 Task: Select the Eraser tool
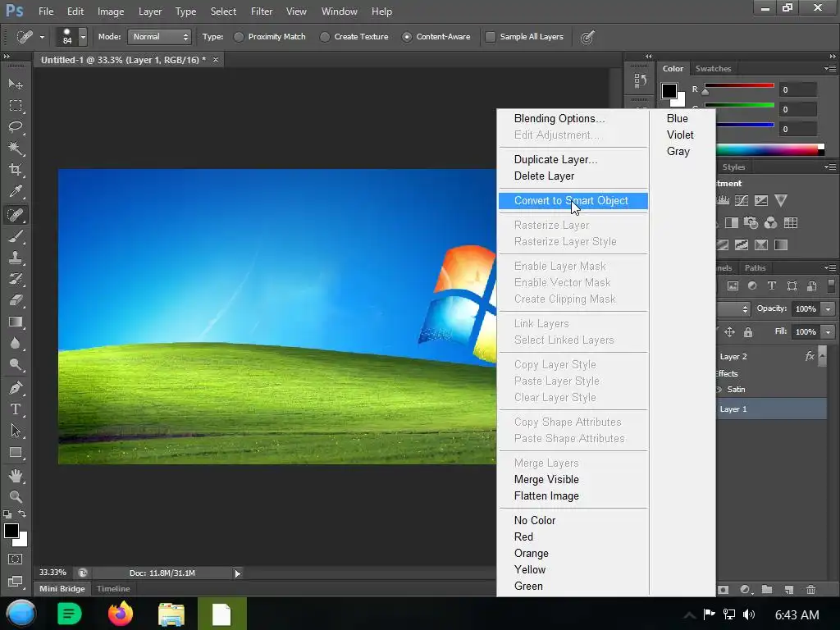tap(16, 300)
